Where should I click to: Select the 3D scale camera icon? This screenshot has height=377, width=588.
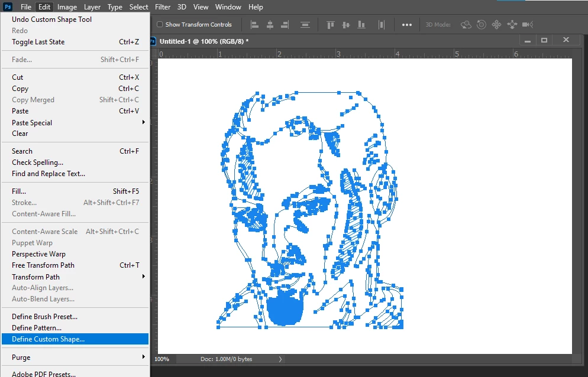click(x=528, y=25)
